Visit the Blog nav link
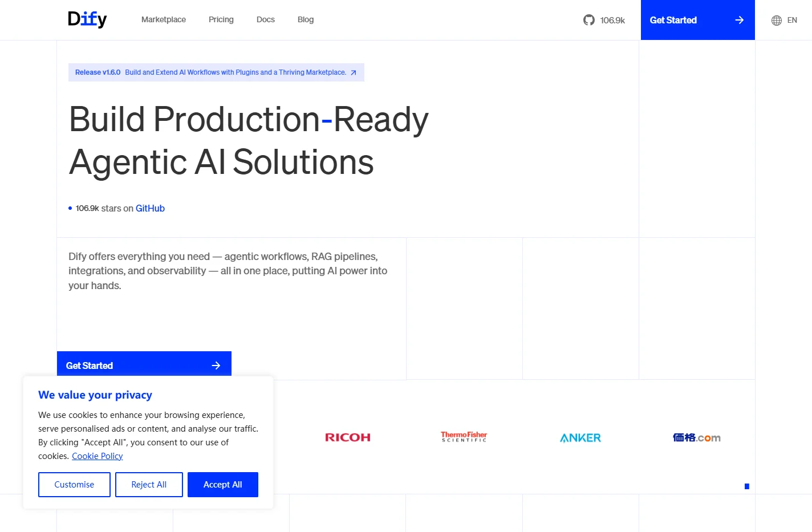The height and width of the screenshot is (532, 812). click(x=306, y=19)
